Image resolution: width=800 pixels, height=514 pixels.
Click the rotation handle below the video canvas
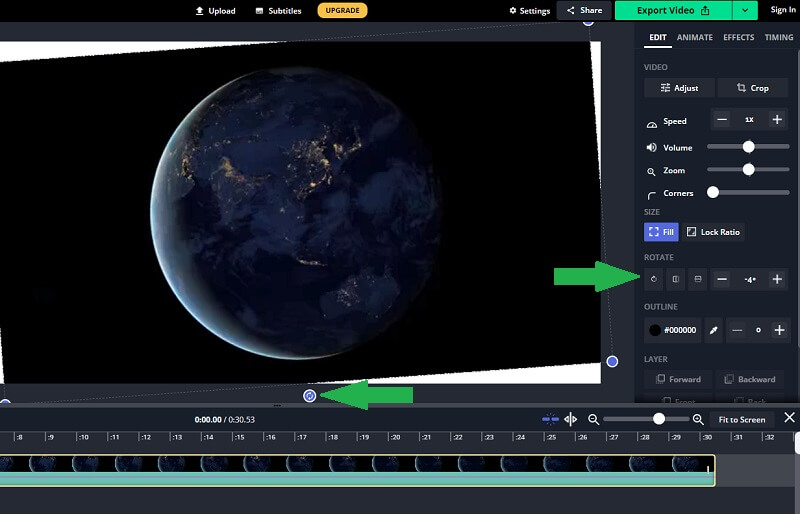click(310, 396)
